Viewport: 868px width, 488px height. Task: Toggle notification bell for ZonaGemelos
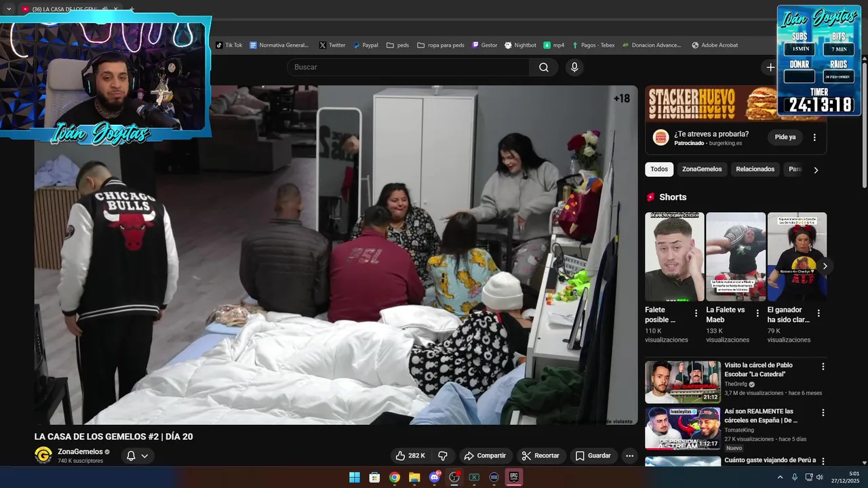click(131, 455)
